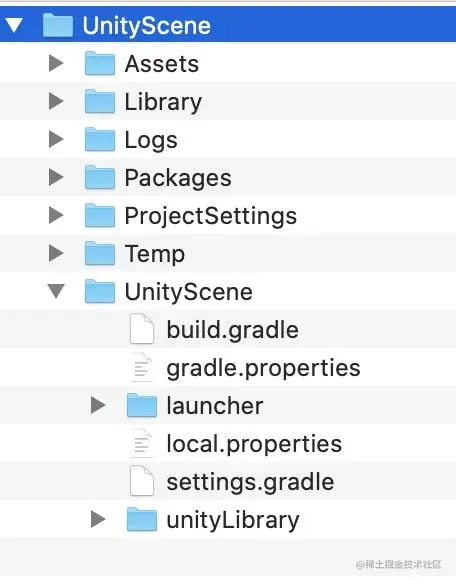Select the ProjectSettings folder row

point(228,215)
